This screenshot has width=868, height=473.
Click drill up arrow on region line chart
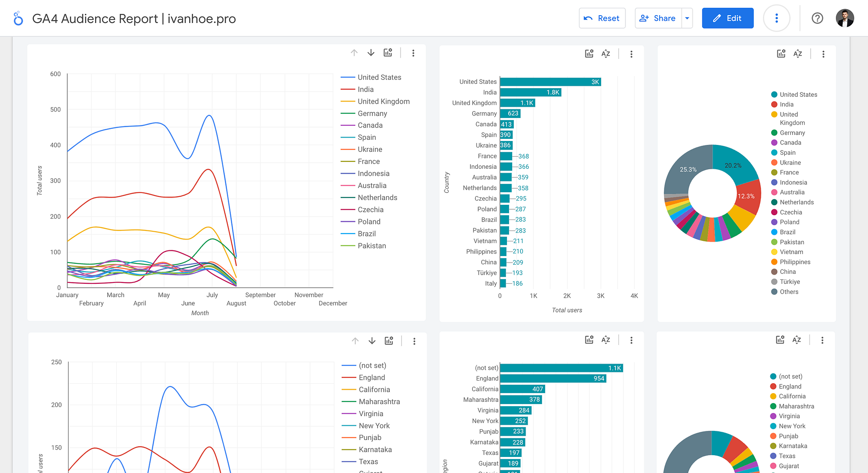pos(355,341)
